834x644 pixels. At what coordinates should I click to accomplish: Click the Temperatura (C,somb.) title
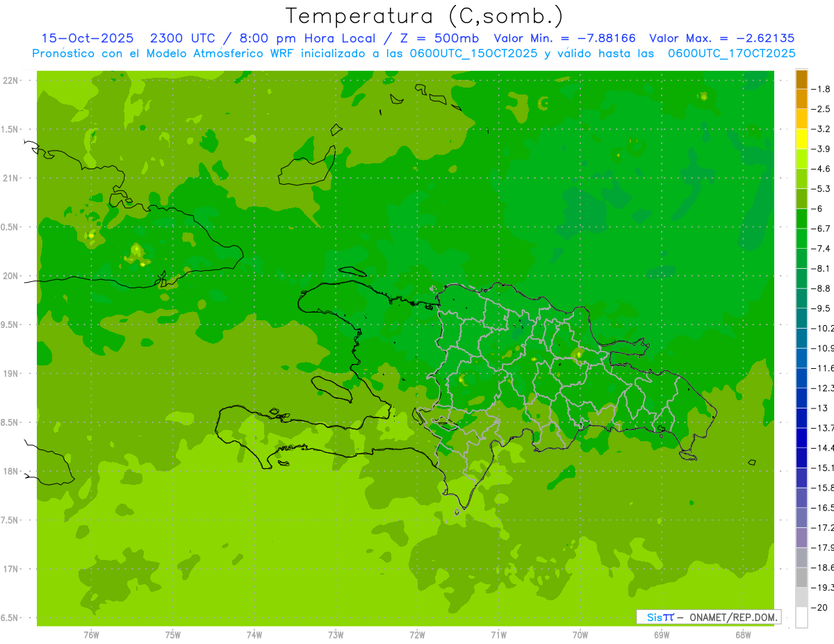[425, 16]
